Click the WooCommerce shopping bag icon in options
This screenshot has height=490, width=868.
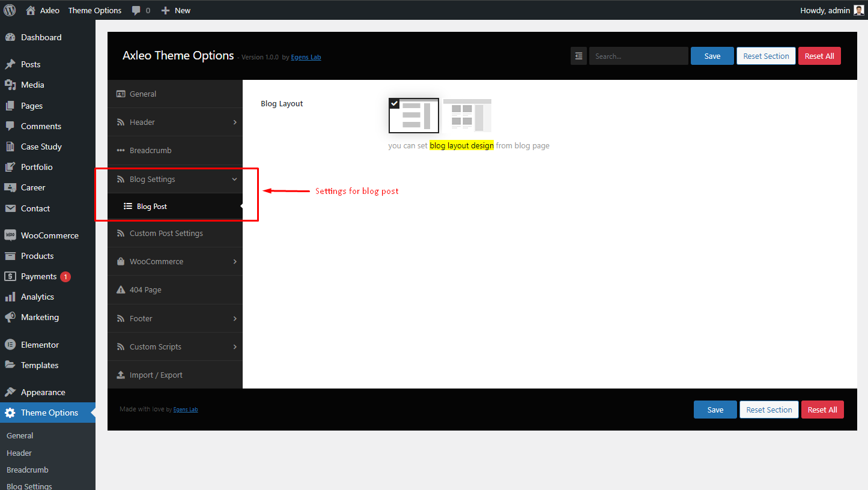[120, 261]
